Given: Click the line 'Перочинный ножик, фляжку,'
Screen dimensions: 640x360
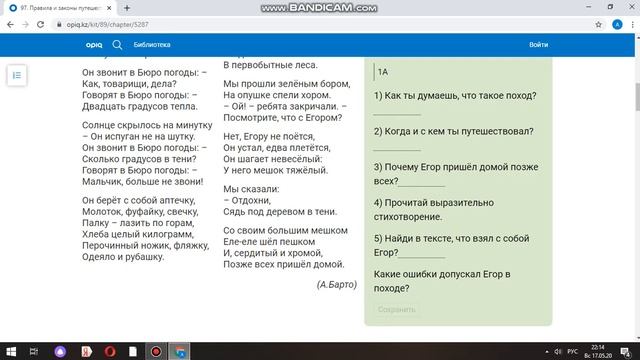Looking at the screenshot, I should pos(145,246).
